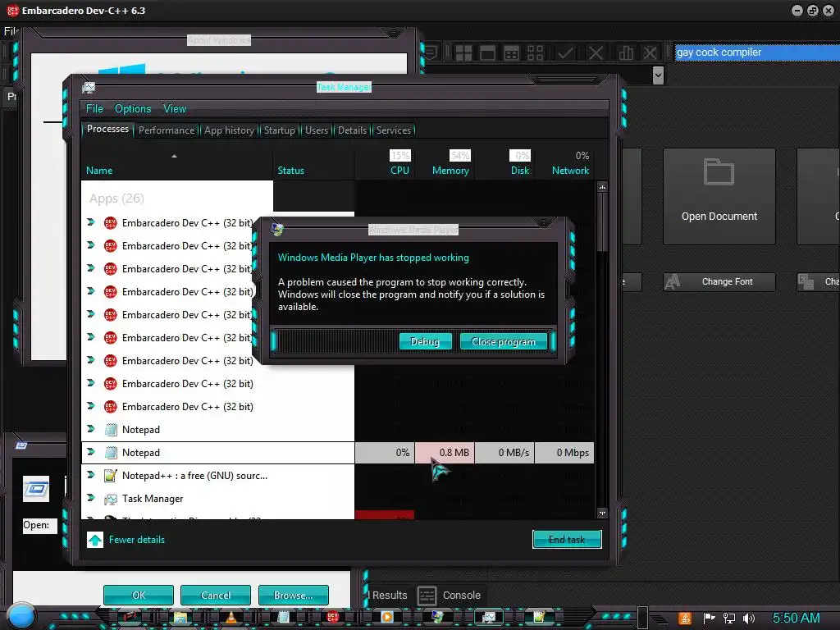Screen dimensions: 840x630
Task: Collapse details with the Fewer details arrow
Action: [95, 540]
